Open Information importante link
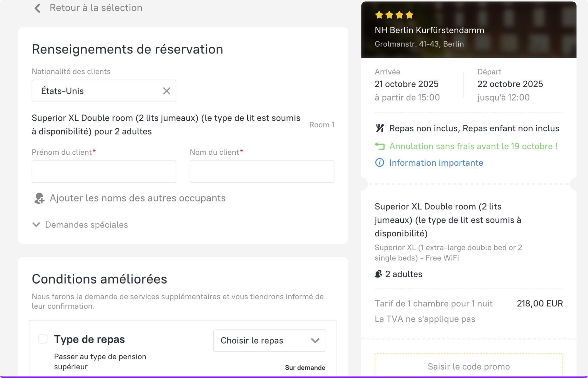The width and height of the screenshot is (588, 378). [436, 163]
